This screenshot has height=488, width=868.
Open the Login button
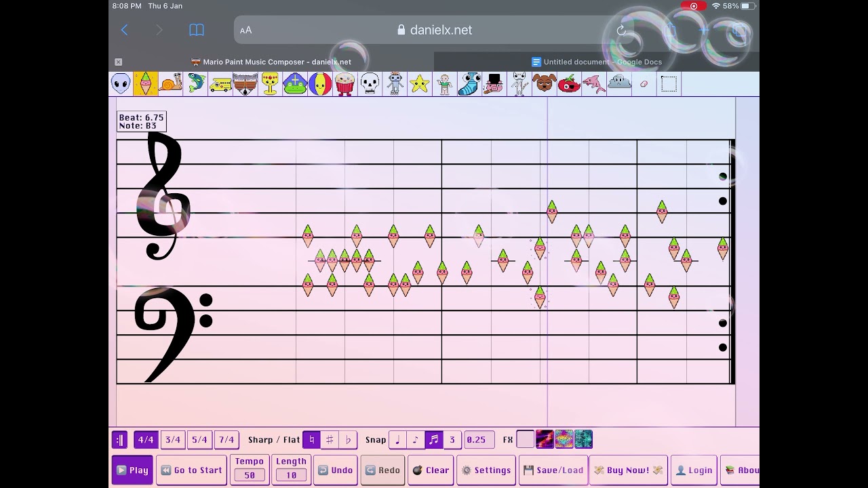694,470
